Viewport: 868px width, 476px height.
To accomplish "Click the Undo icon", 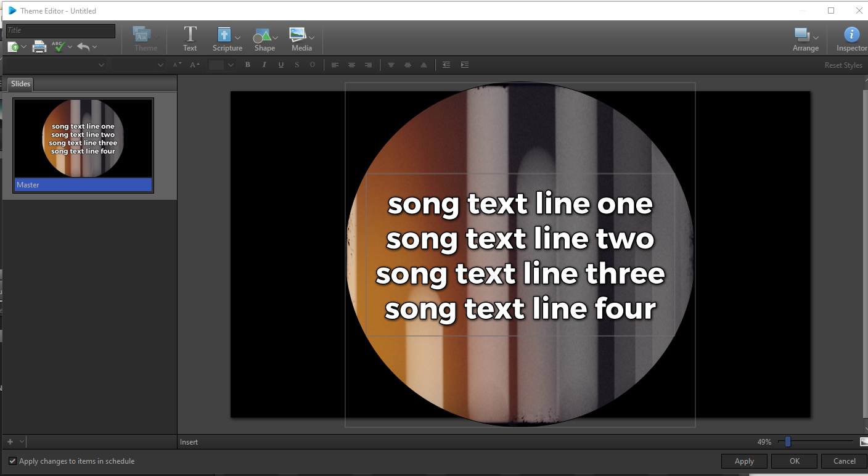I will [x=83, y=46].
